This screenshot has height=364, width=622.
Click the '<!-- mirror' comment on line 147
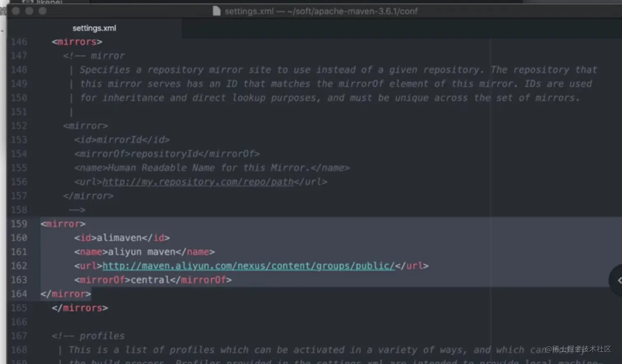tap(94, 56)
